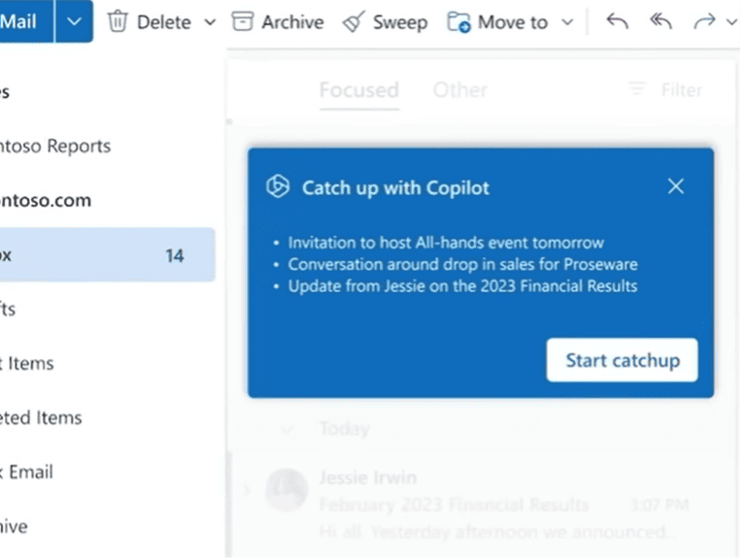Image resolution: width=744 pixels, height=560 pixels.
Task: Open the Archive folder in sidebar
Action: click(x=14, y=527)
